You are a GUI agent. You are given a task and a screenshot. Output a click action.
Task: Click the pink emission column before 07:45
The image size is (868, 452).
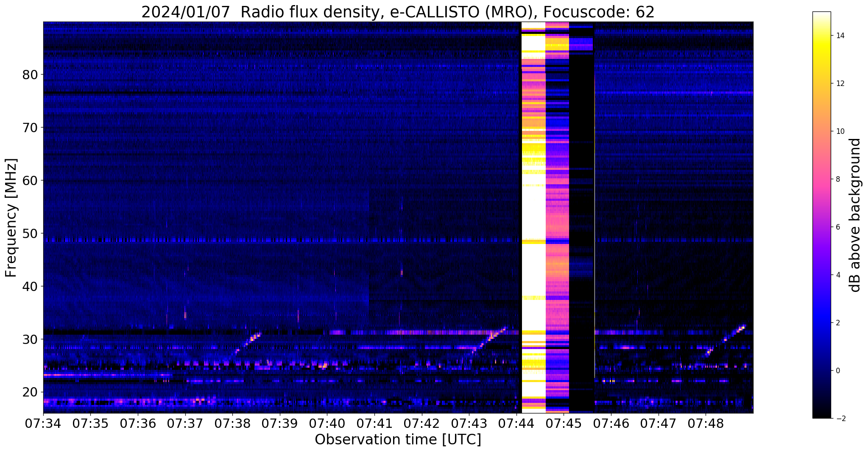pyautogui.click(x=557, y=217)
